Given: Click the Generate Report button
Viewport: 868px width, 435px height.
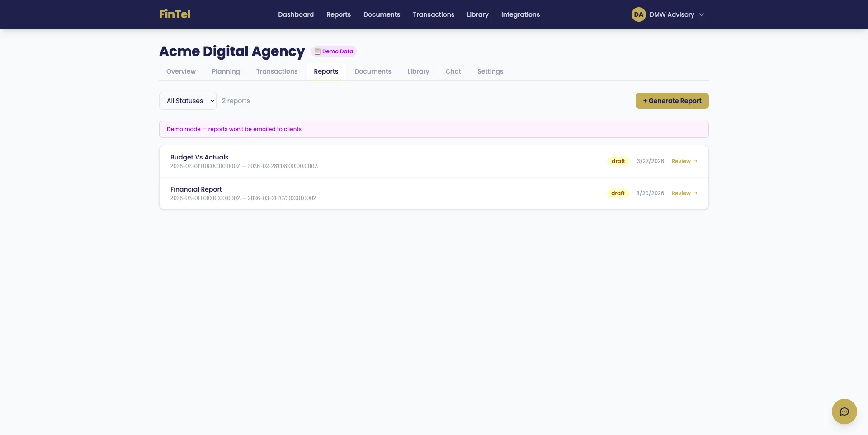Looking at the screenshot, I should [672, 101].
